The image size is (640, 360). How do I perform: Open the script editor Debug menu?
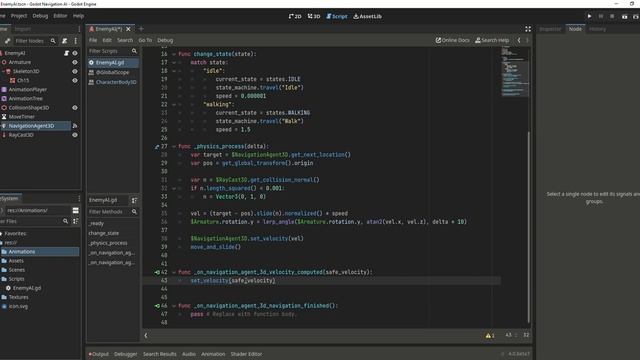tap(165, 40)
